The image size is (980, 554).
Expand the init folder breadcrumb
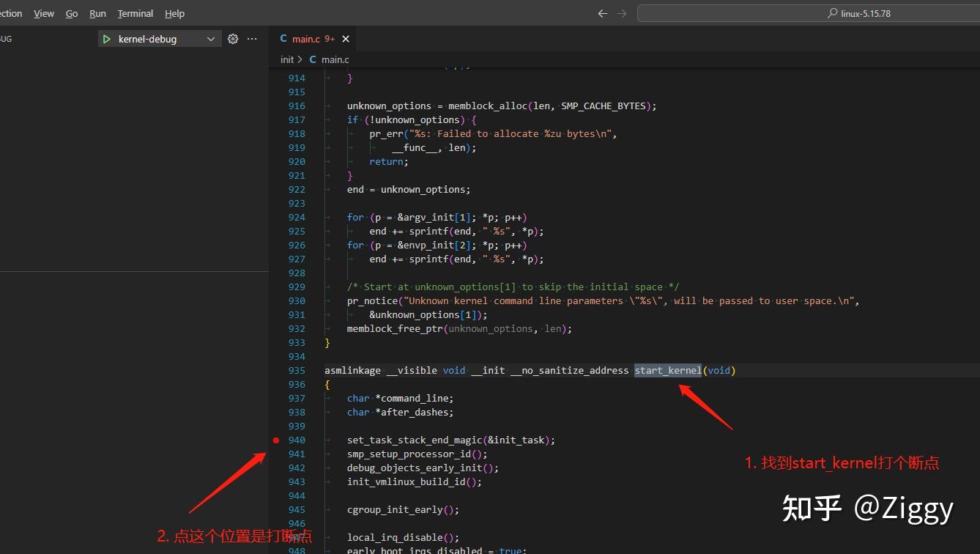click(x=286, y=59)
